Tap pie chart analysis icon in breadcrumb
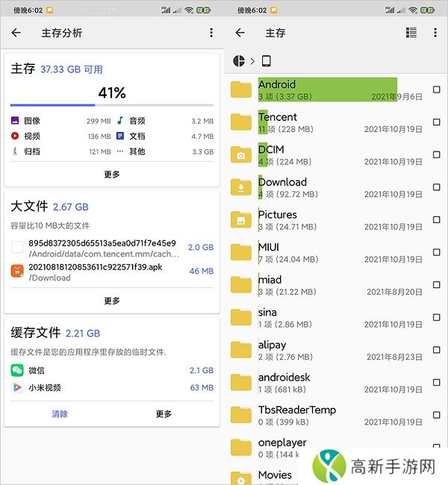The height and width of the screenshot is (485, 448). pos(240,60)
